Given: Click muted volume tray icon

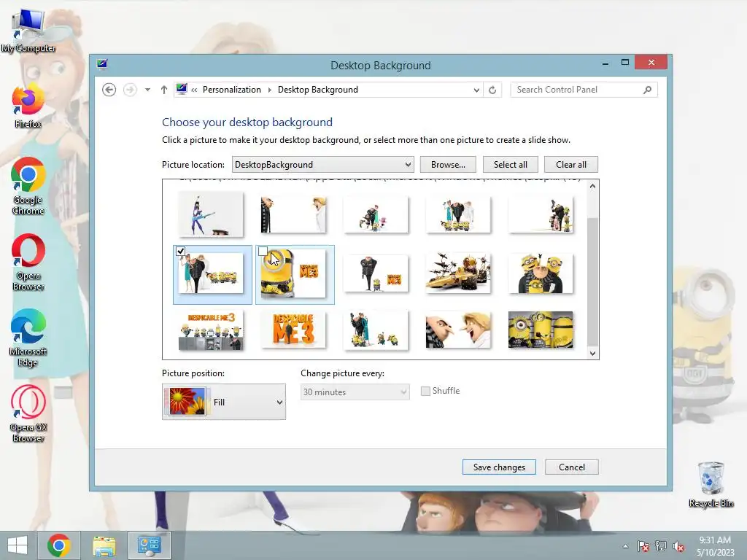Looking at the screenshot, I should [678, 546].
